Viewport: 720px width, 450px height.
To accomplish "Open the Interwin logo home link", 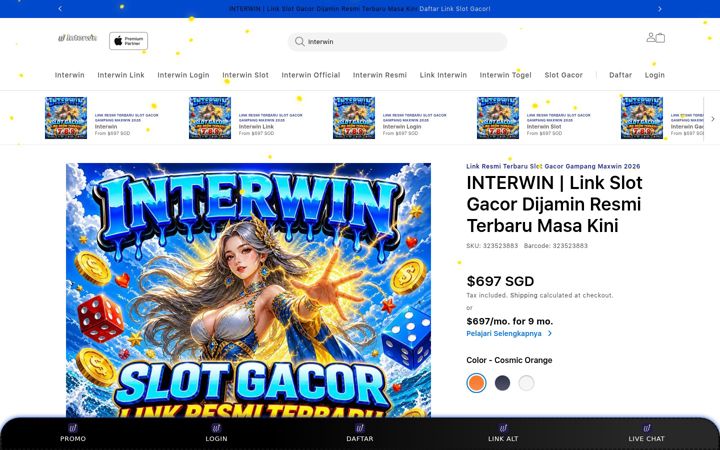I will pyautogui.click(x=77, y=38).
